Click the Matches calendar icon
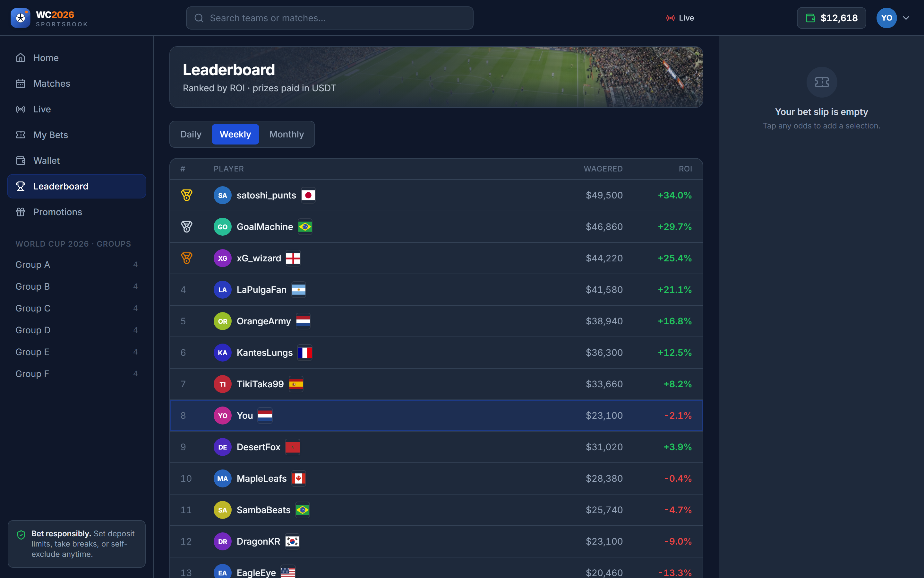This screenshot has width=924, height=578. (x=21, y=83)
